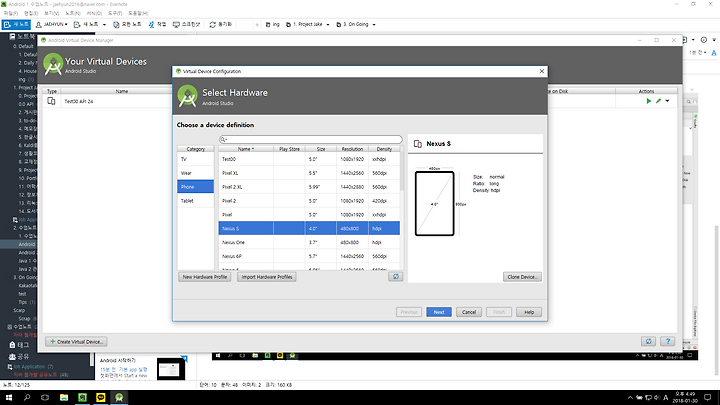The image size is (720, 405).
Task: Click the Actions column header in AVD Manager
Action: 646,91
